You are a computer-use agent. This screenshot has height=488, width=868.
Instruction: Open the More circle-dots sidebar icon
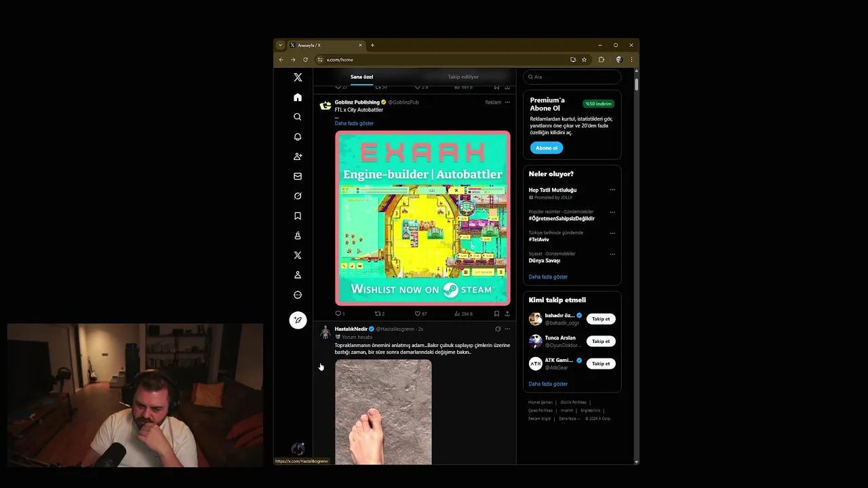[x=298, y=295]
